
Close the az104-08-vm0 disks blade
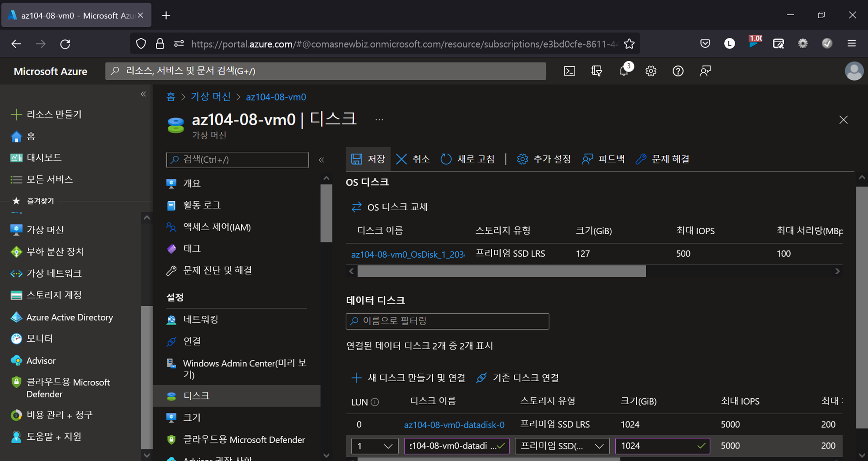click(x=843, y=120)
